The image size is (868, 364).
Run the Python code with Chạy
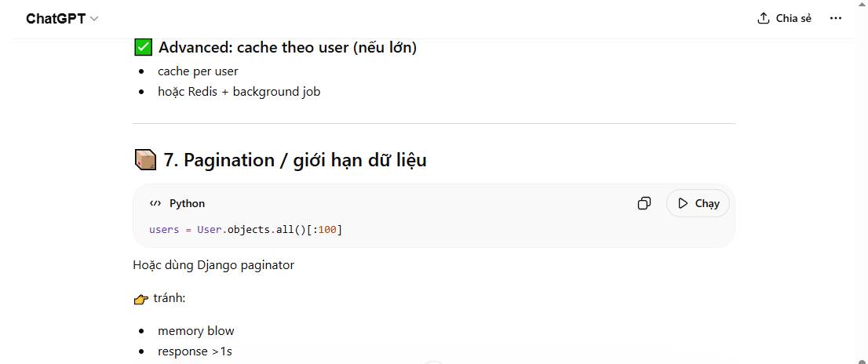698,203
